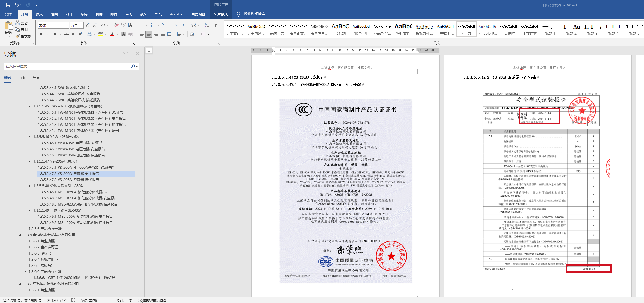Apply the 无间隔 style
The image size is (644, 303).
[508, 29]
